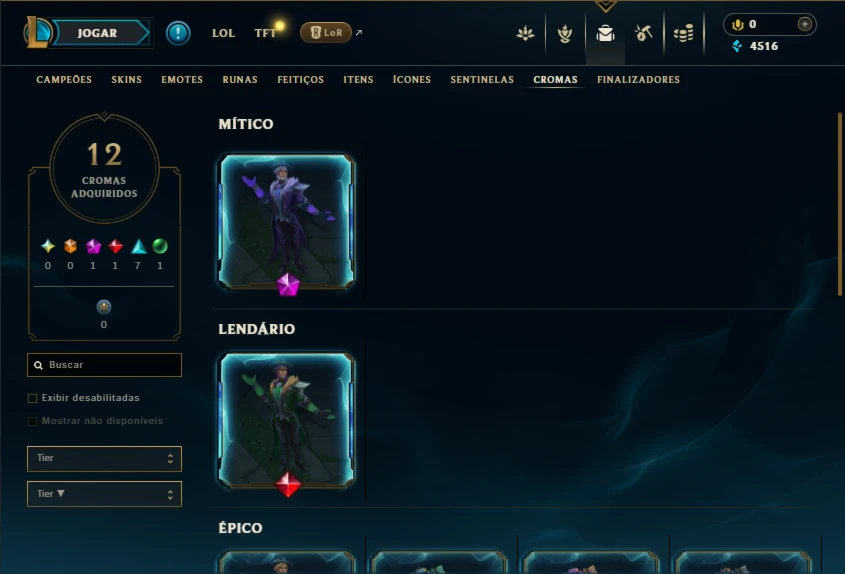Open the Store coins icon
The height and width of the screenshot is (574, 845).
point(683,33)
